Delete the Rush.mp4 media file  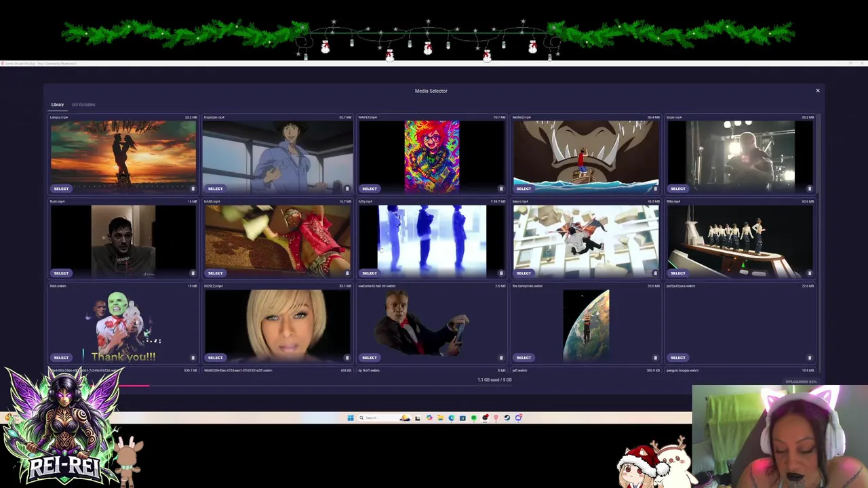click(x=193, y=273)
